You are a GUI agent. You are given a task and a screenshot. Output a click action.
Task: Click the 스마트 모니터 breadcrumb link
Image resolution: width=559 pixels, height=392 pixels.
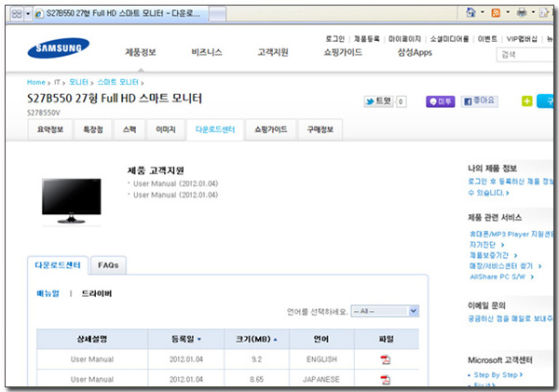pyautogui.click(x=118, y=82)
